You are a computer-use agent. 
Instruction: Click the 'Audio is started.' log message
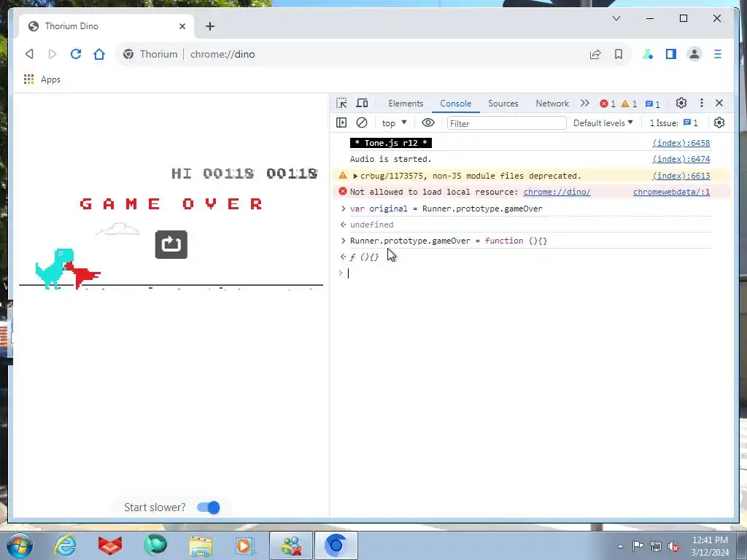(391, 159)
